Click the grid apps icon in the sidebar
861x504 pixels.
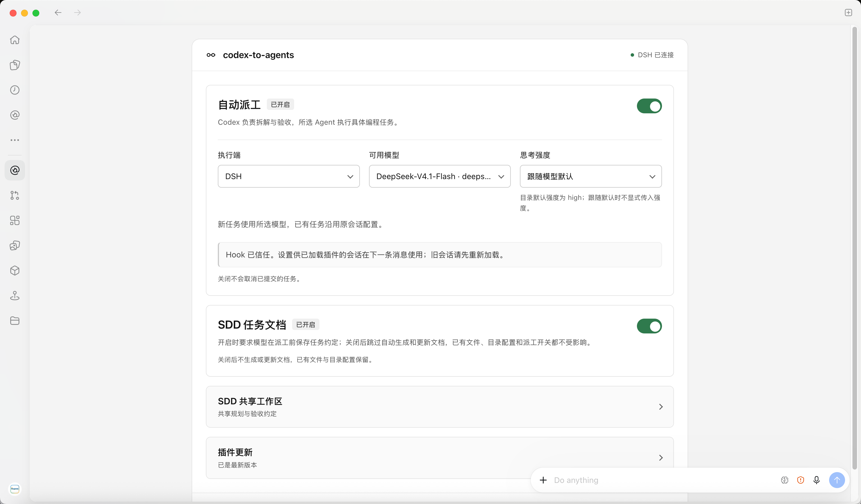point(15,220)
